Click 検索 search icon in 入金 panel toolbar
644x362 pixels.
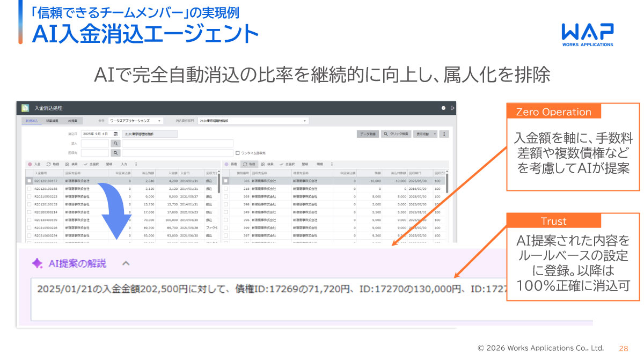pos(67,164)
